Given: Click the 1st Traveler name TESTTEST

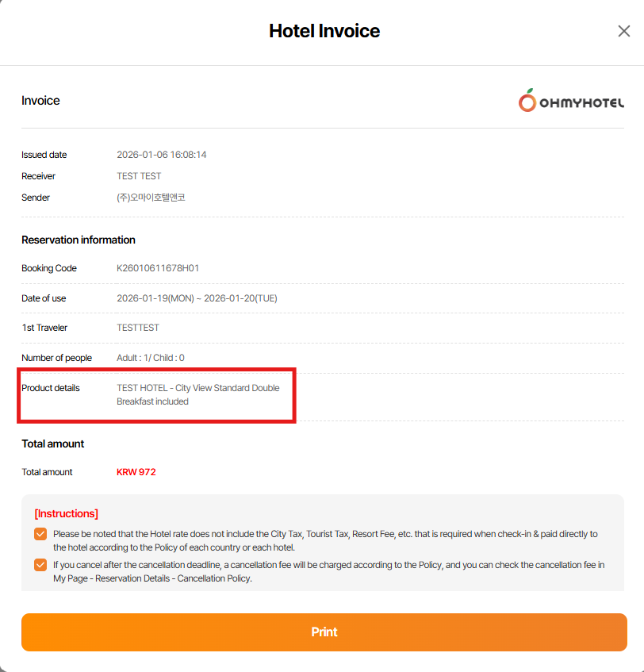Looking at the screenshot, I should (x=138, y=328).
